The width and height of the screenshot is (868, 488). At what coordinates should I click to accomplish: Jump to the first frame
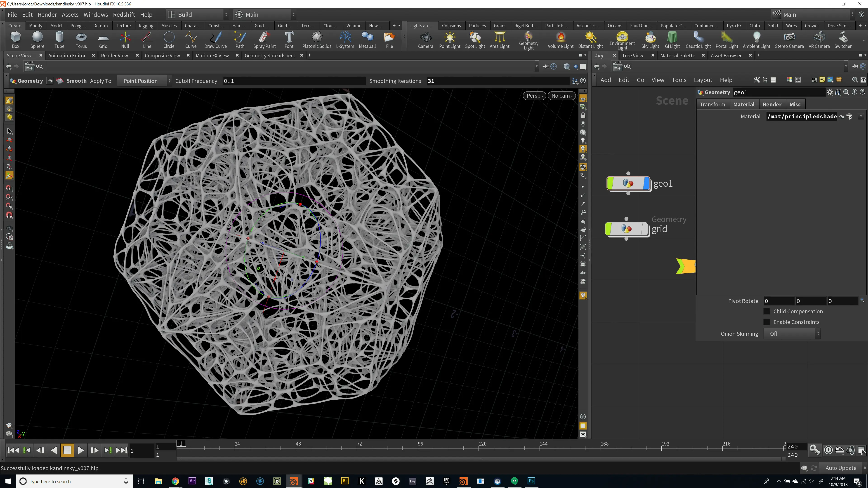pos(13,450)
